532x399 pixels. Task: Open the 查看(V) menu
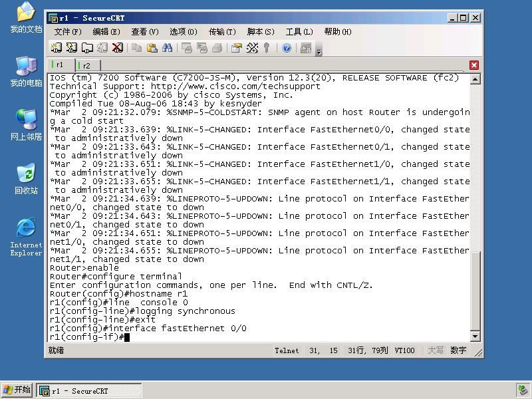pos(145,32)
